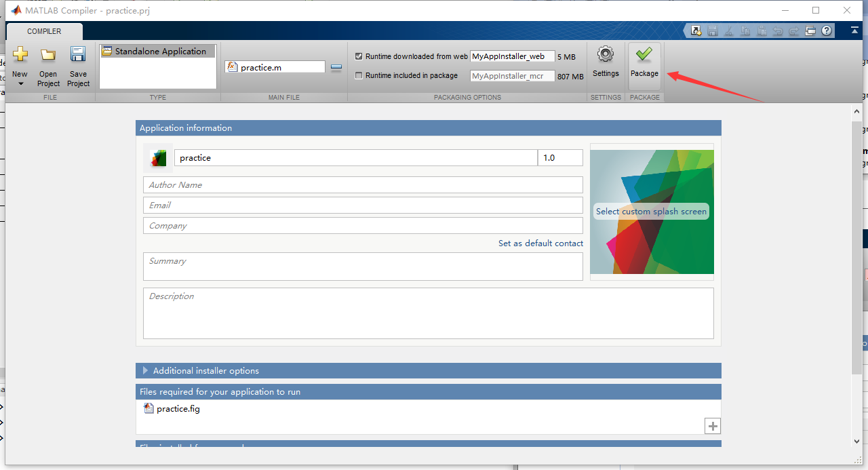Click the Company field
The height and width of the screenshot is (470, 868).
[x=363, y=226]
